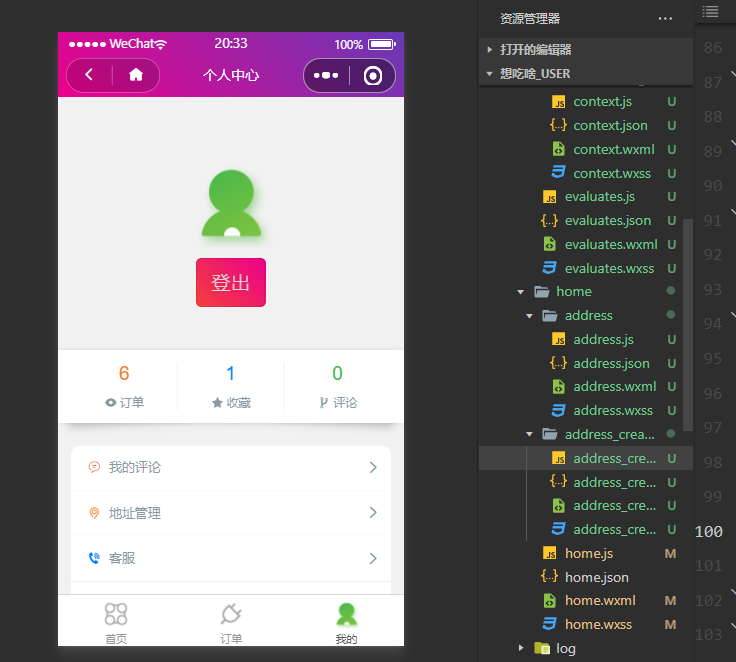Collapse the 想吃啥_USER project section
Viewport: 736px width, 662px height.
point(586,74)
